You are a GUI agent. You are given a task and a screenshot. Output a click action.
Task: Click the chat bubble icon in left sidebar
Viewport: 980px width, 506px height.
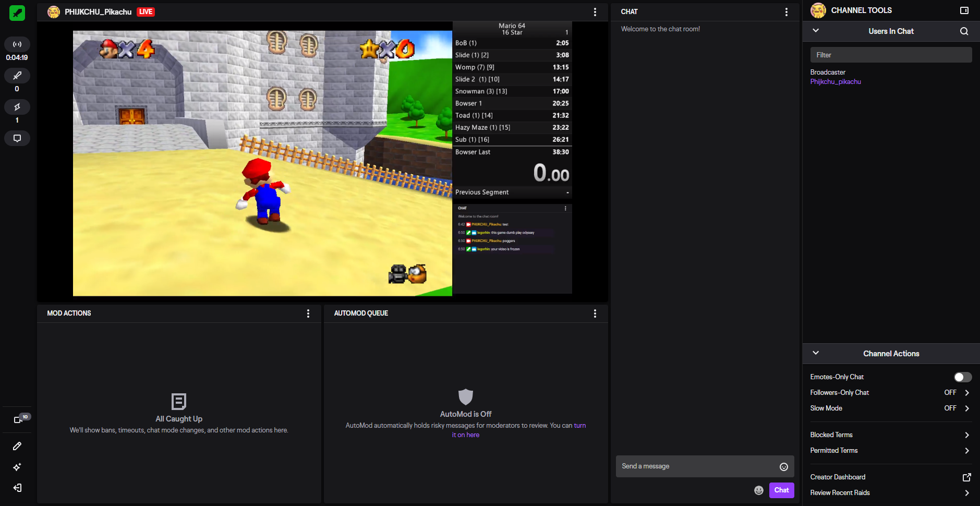17,138
